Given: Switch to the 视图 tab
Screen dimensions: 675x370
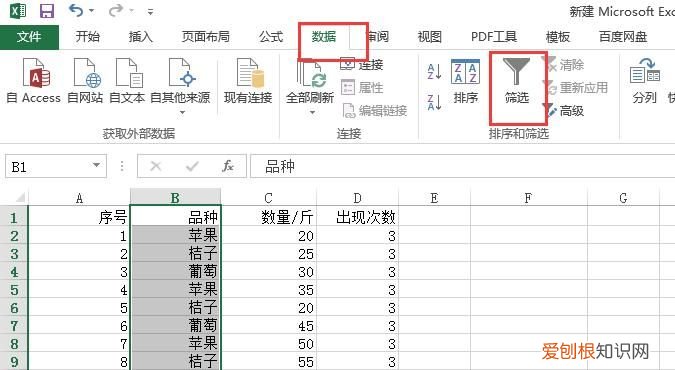Looking at the screenshot, I should pyautogui.click(x=430, y=37).
